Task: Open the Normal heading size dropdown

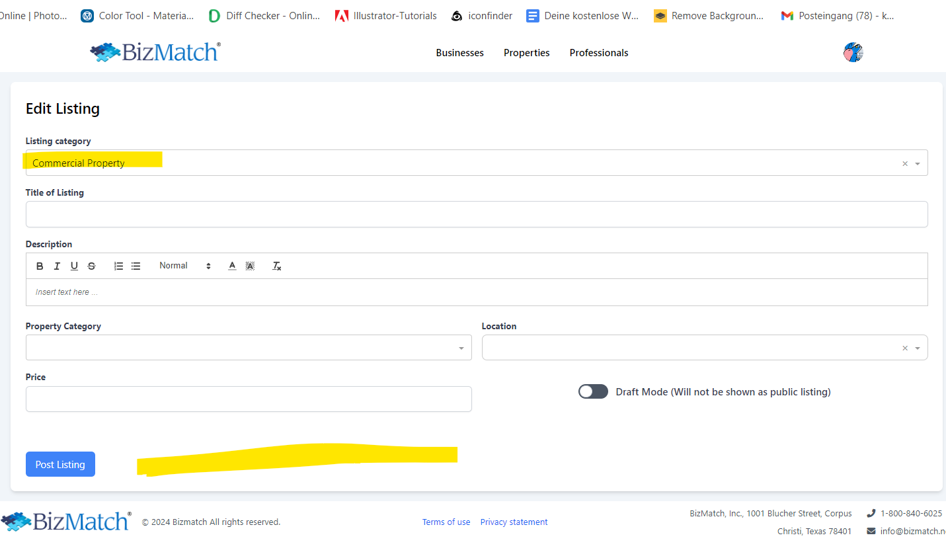Action: tap(184, 266)
